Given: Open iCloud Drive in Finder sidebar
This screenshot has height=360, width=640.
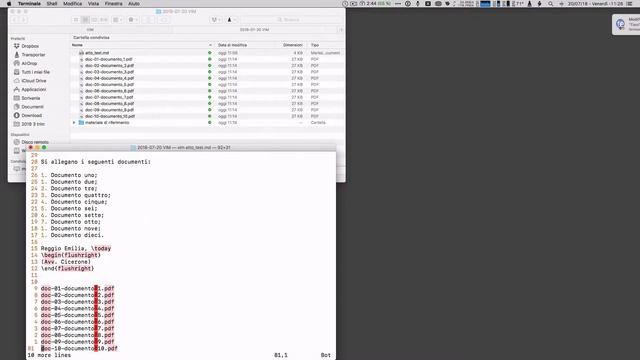Looking at the screenshot, I should click(30, 81).
